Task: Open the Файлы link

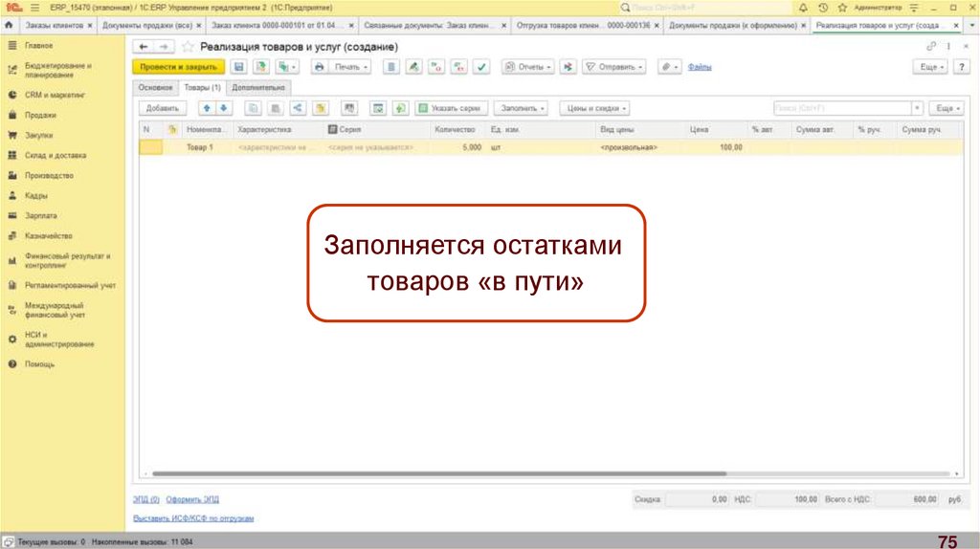Action: point(699,67)
